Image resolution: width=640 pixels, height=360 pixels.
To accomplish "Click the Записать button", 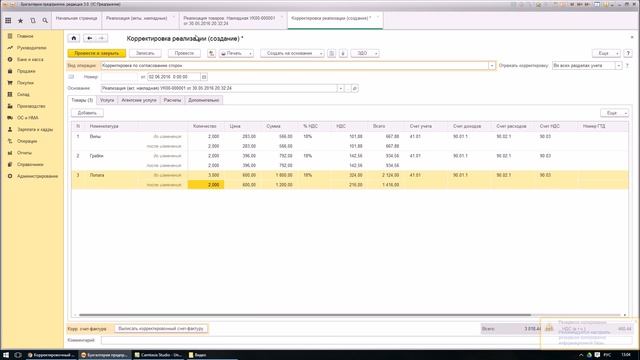I will (x=145, y=53).
